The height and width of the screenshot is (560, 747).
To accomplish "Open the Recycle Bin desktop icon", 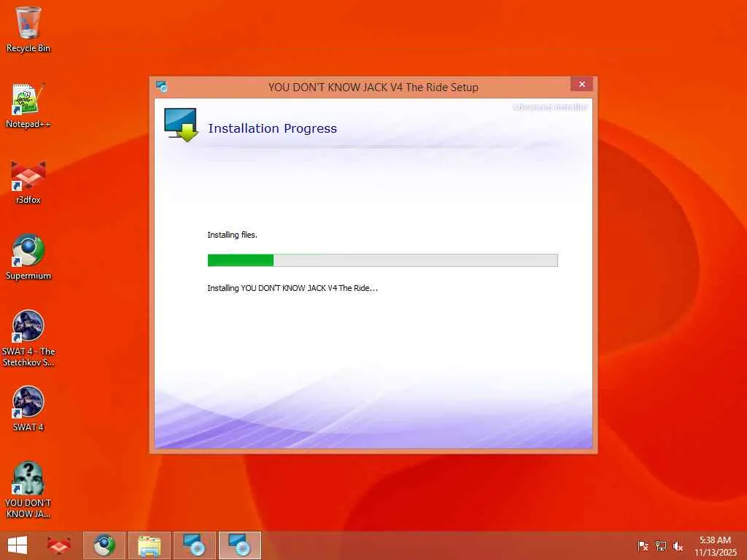I will click(x=28, y=29).
